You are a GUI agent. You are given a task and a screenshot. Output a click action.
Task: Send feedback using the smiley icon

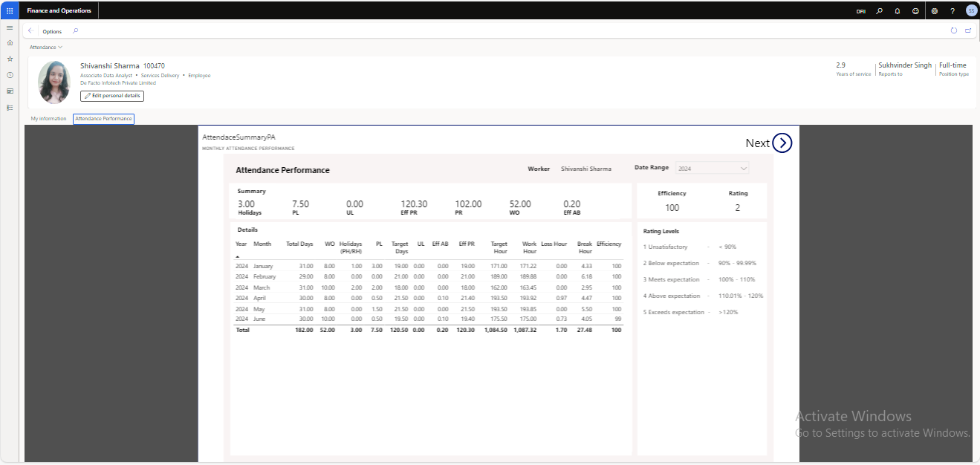click(x=915, y=11)
